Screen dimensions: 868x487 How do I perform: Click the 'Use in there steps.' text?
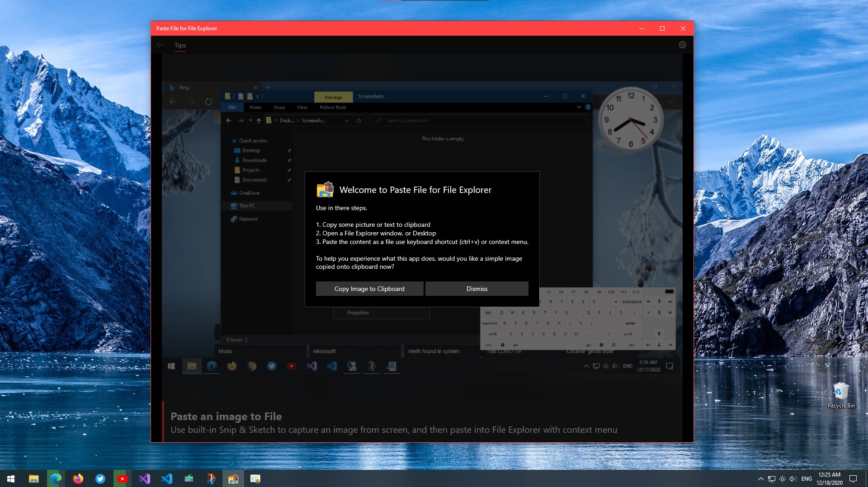pyautogui.click(x=341, y=208)
